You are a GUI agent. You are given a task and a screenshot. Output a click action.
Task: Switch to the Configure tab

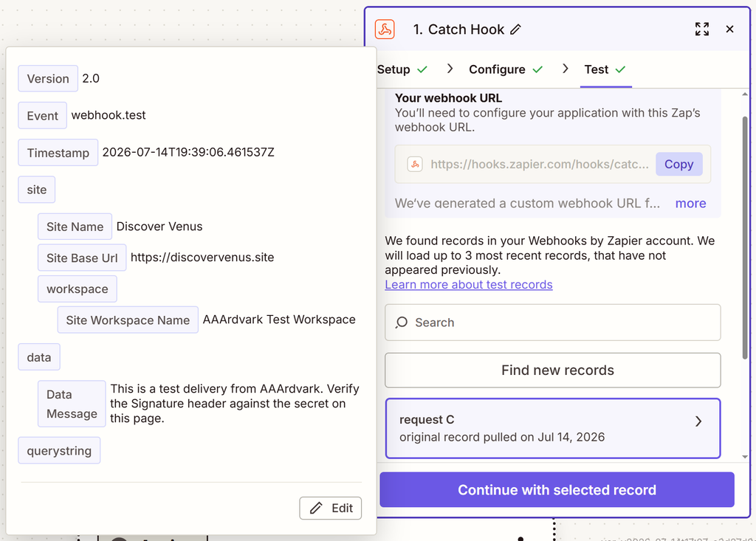pos(506,69)
